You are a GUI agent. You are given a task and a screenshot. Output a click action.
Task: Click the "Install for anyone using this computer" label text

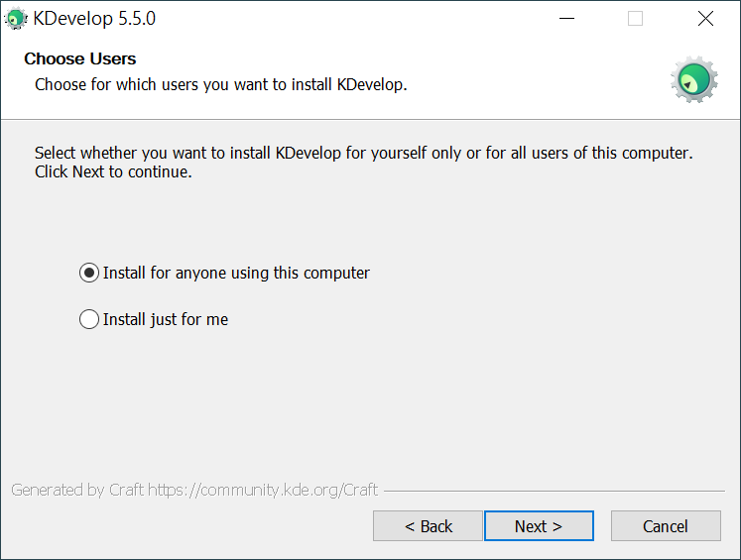tap(236, 273)
